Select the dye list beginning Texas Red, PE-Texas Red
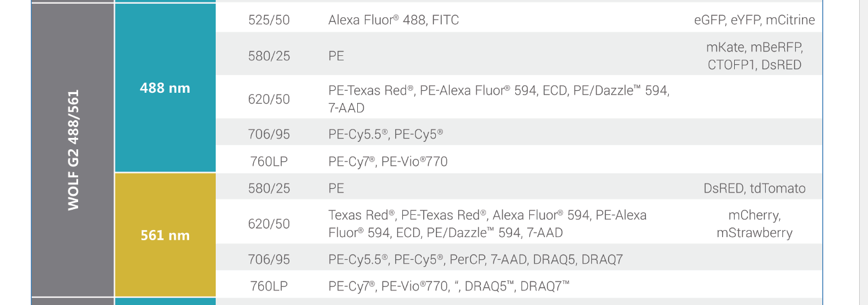Screen dimensions: 868x305 487,224
